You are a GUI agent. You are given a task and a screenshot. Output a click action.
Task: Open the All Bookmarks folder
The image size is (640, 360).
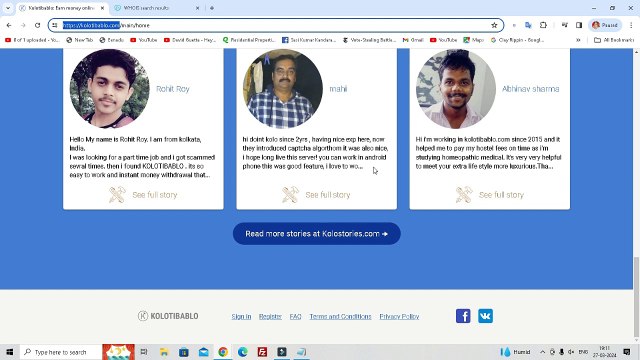[x=614, y=40]
